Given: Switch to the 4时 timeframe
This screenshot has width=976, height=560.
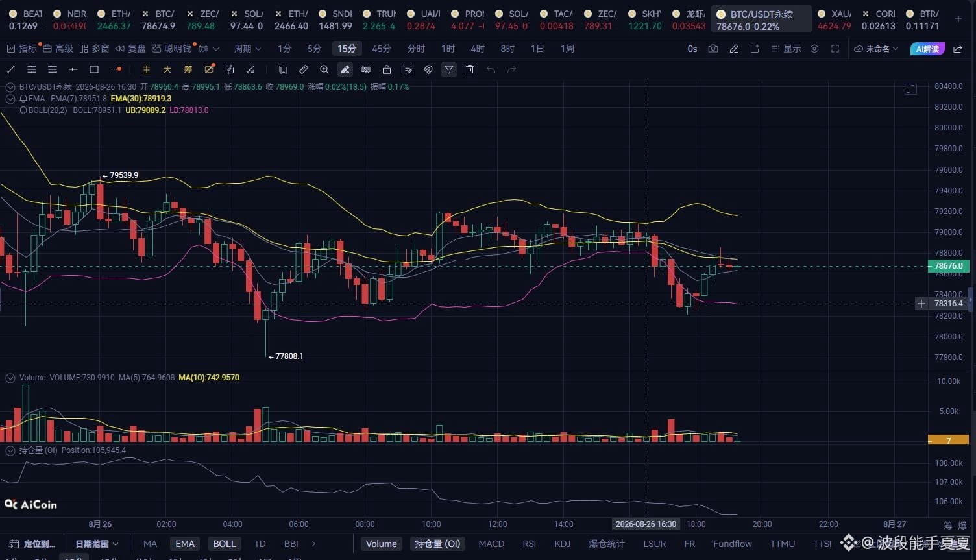Looking at the screenshot, I should [x=478, y=49].
